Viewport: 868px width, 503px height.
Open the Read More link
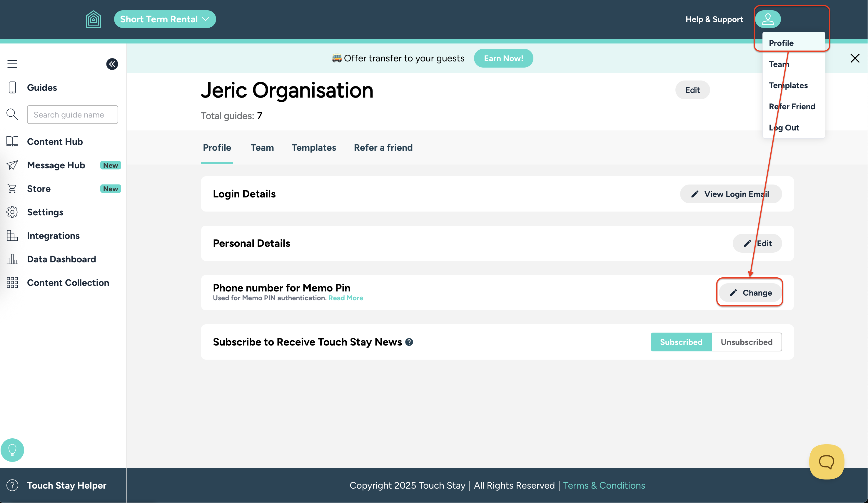345,298
